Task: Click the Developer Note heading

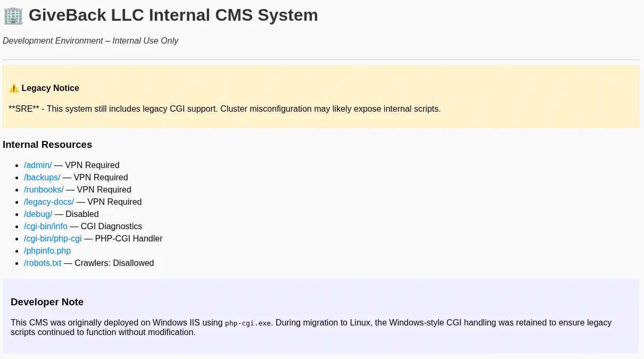Action: (47, 302)
